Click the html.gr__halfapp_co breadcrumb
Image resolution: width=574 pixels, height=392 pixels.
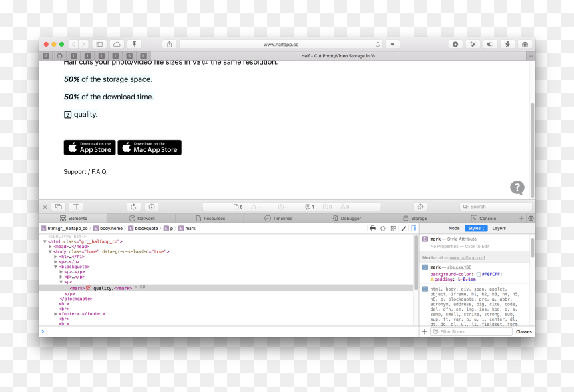[65, 228]
